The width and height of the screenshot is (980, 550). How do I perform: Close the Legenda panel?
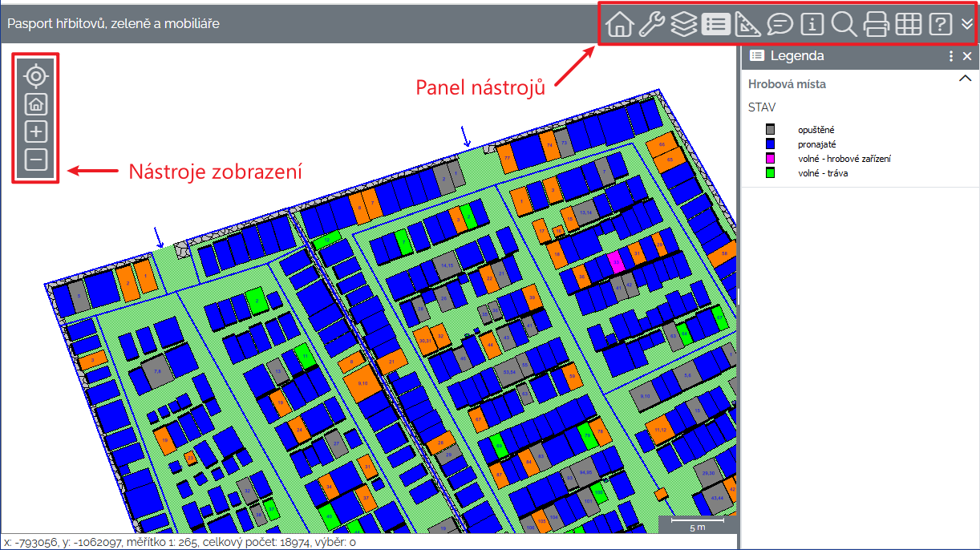coord(967,56)
